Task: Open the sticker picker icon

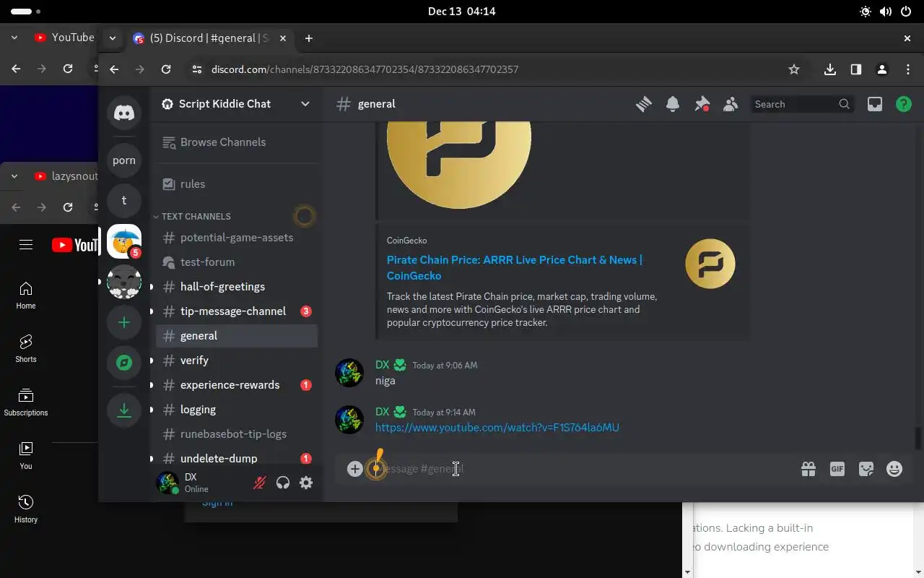Action: (x=866, y=469)
